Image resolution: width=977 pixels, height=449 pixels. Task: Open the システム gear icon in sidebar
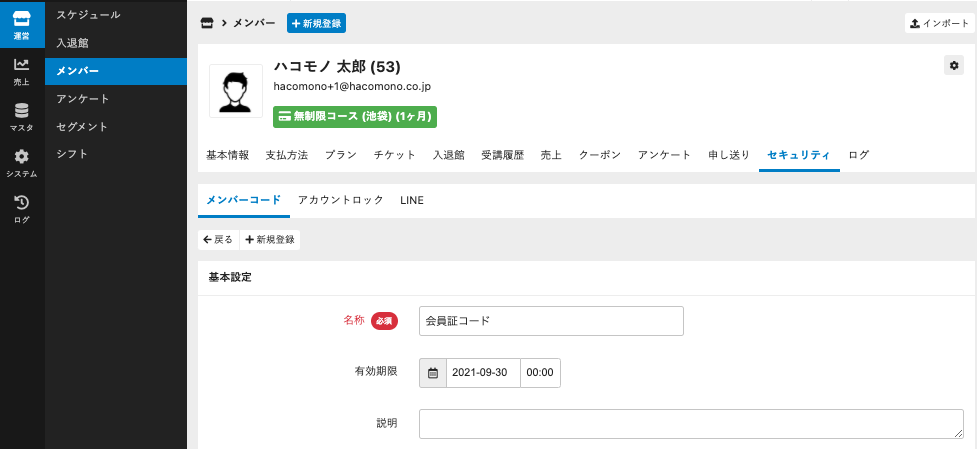pyautogui.click(x=22, y=164)
